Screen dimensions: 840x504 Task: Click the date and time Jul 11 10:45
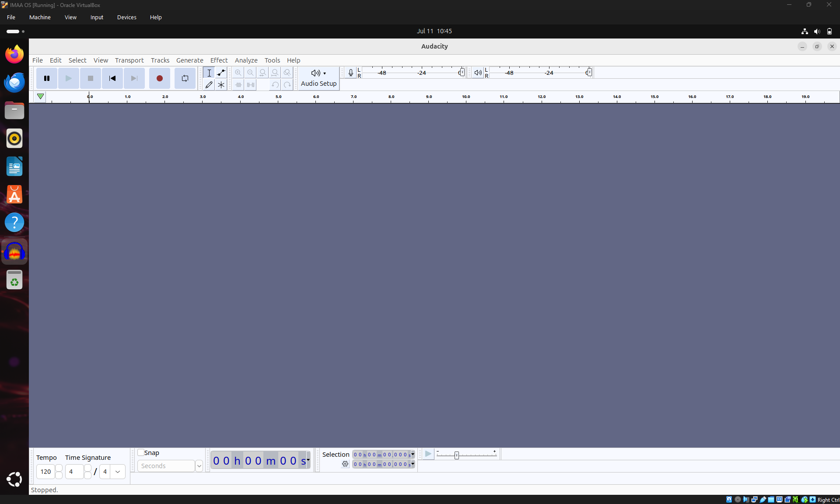point(434,31)
